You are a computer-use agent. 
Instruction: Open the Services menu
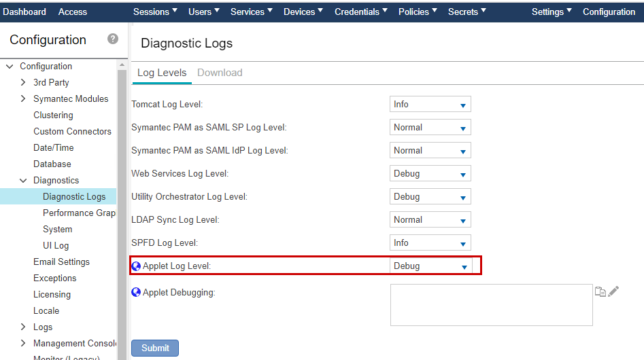coord(252,12)
